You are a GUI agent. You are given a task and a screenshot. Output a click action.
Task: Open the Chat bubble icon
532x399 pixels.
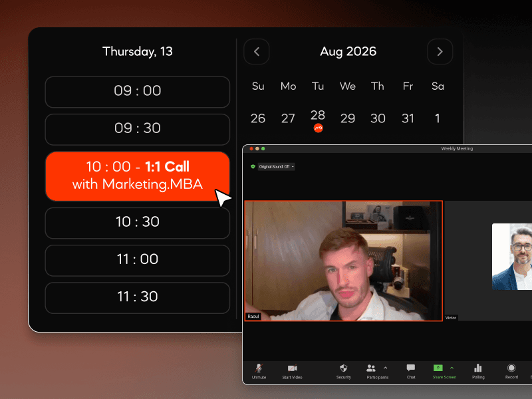point(411,368)
